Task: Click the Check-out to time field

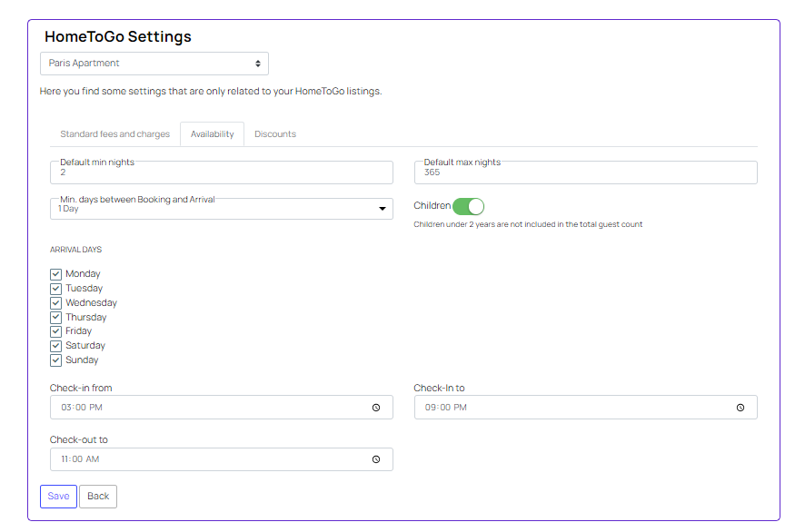Action: (222, 459)
